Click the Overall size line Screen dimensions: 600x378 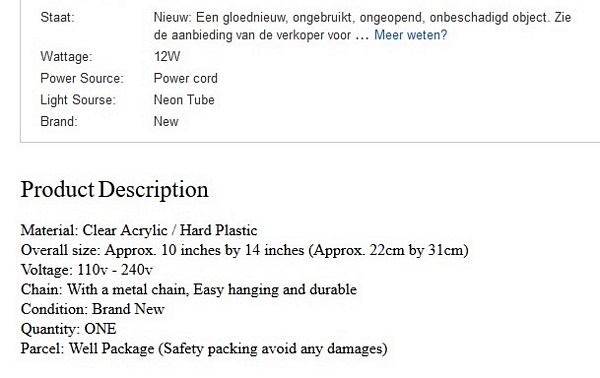[x=245, y=250]
